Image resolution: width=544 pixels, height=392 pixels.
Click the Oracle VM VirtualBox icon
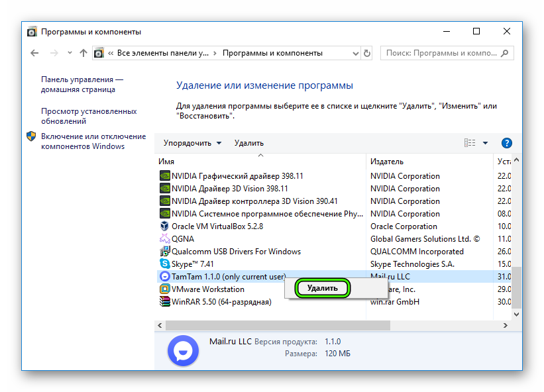pos(164,226)
